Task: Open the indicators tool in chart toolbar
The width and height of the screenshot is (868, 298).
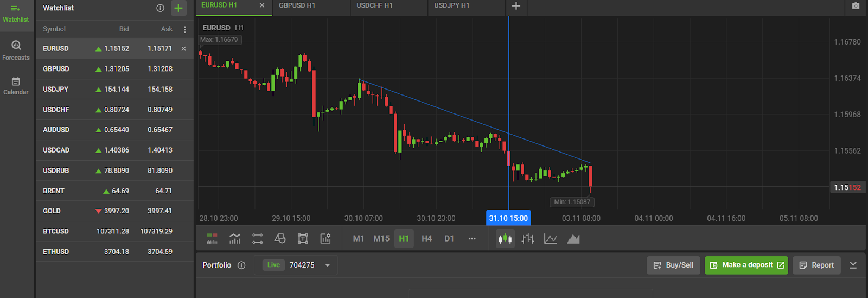Action: click(x=234, y=239)
